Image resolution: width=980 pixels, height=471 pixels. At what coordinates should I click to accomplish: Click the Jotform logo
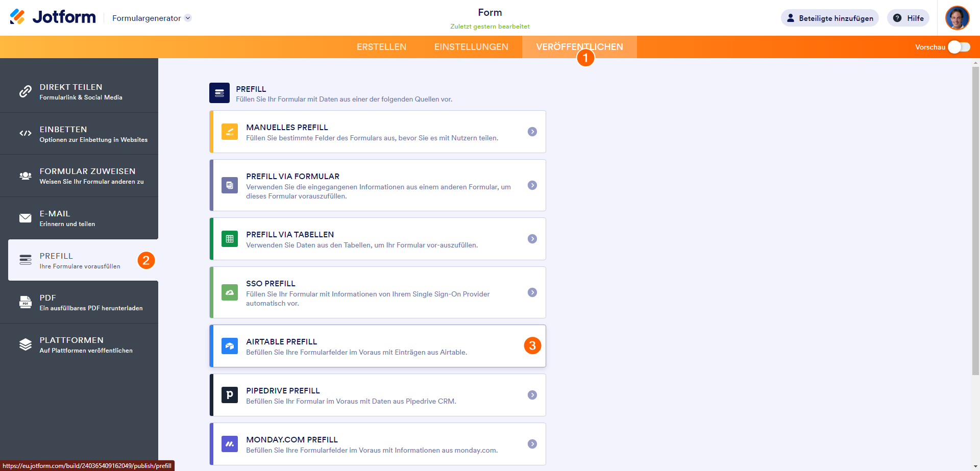click(53, 17)
